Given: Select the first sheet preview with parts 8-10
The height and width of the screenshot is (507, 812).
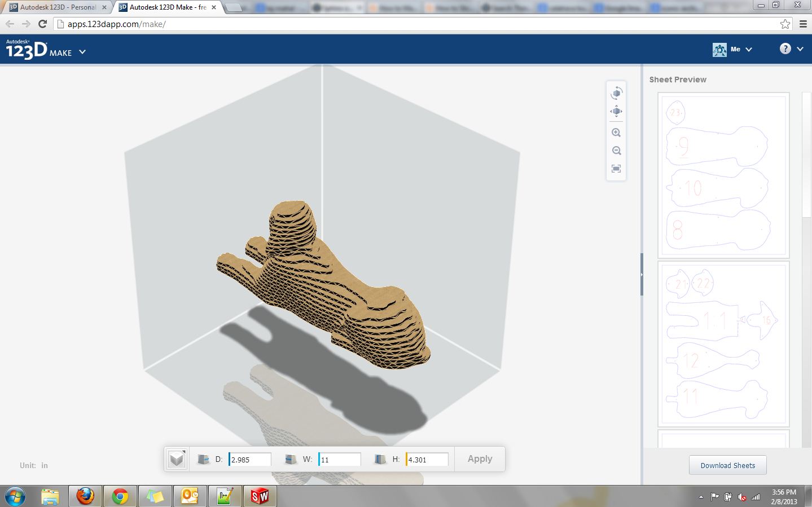Looking at the screenshot, I should 723,175.
